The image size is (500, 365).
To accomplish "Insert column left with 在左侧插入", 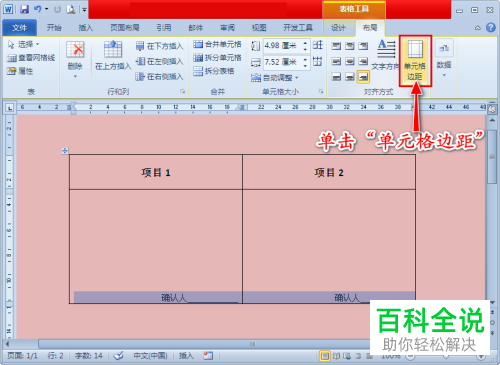I will point(159,61).
